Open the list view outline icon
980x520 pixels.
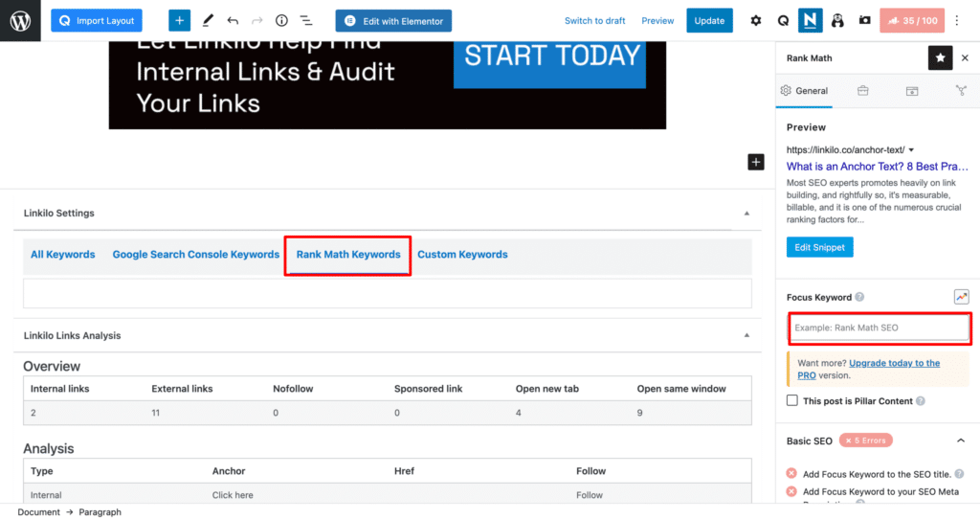(306, 21)
